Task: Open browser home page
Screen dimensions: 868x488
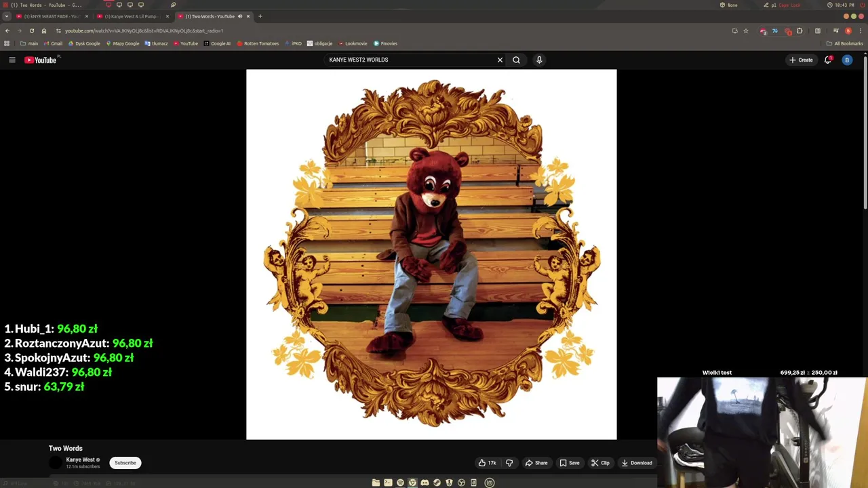Action: 44,30
